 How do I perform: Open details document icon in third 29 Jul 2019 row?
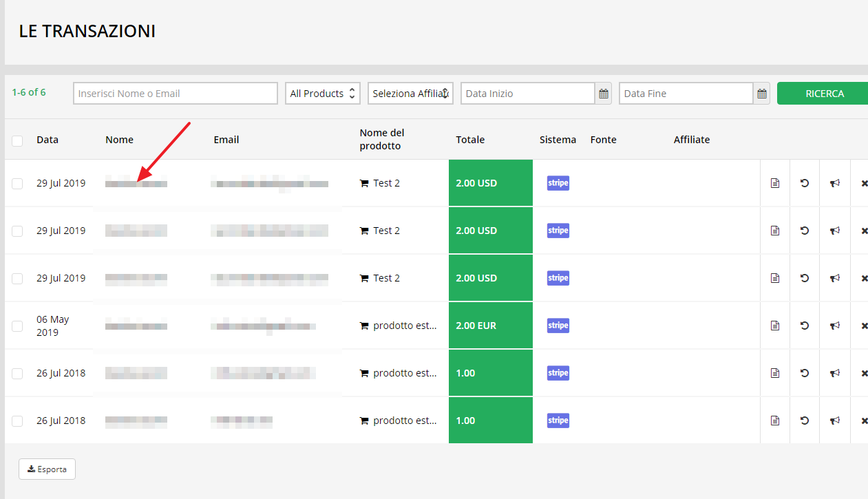tap(775, 278)
